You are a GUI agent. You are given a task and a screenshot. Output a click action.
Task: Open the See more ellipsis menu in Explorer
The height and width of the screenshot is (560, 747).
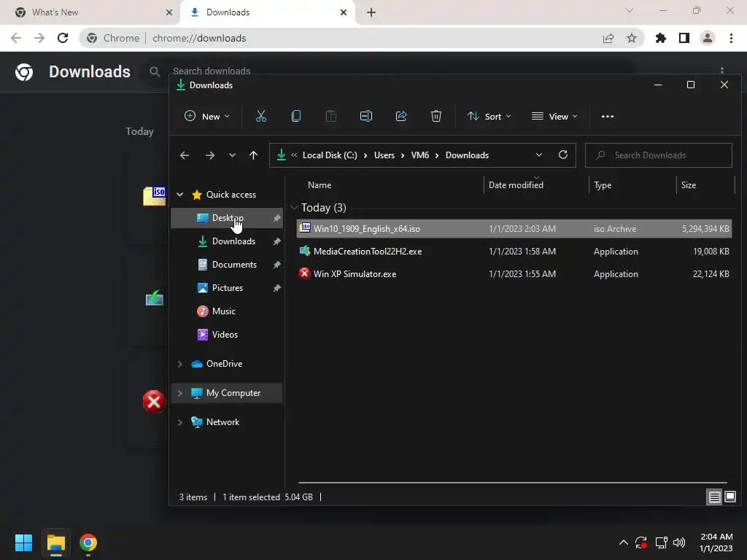click(608, 116)
